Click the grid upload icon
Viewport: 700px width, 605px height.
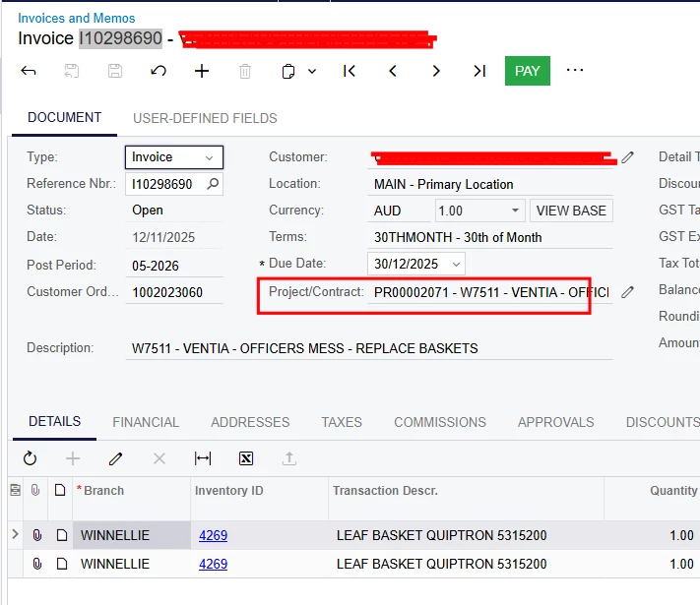(x=289, y=458)
